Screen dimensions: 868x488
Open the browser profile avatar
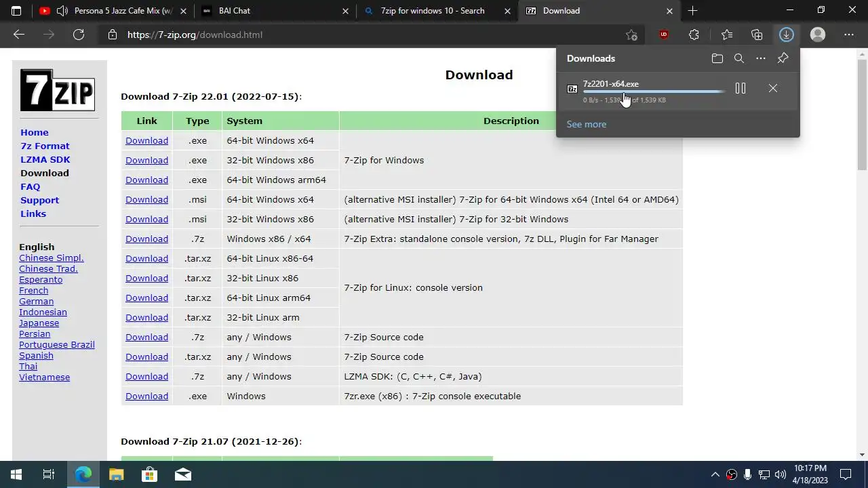[818, 35]
